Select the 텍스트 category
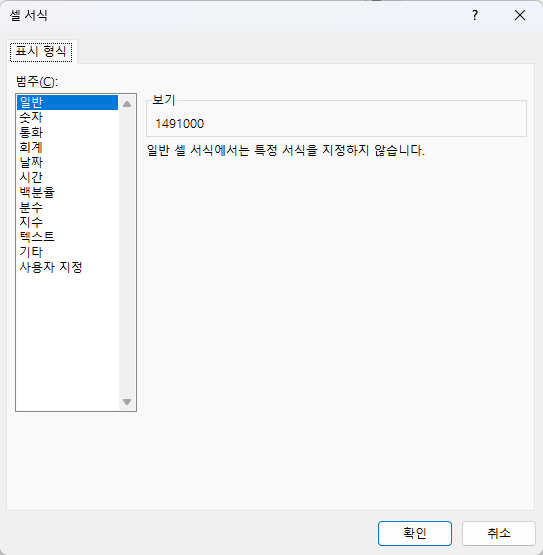 coord(67,237)
